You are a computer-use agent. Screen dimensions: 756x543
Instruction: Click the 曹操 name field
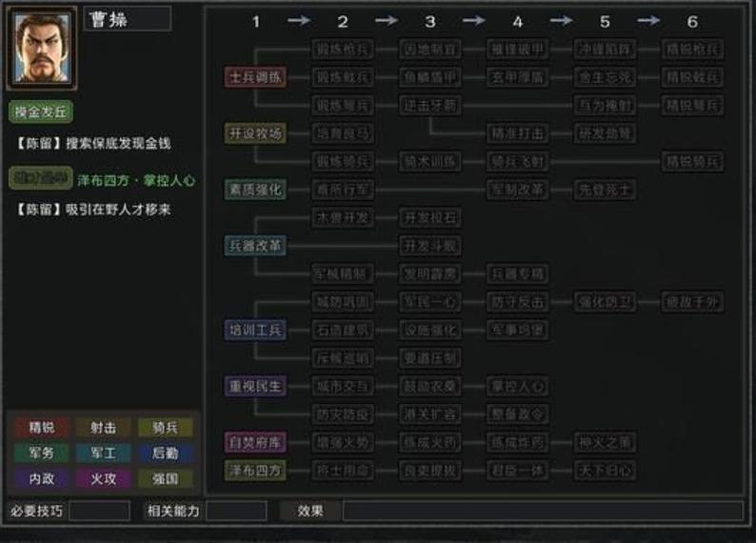[128, 19]
